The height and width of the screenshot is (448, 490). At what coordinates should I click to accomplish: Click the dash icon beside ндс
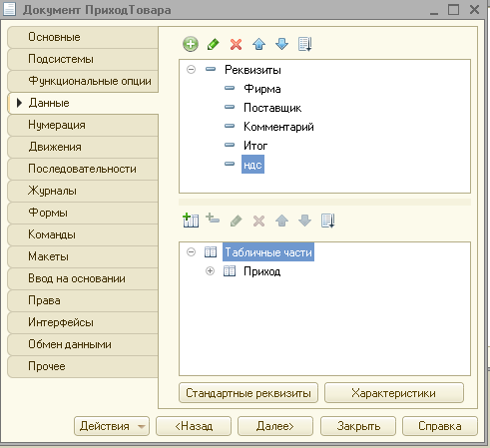coord(230,164)
